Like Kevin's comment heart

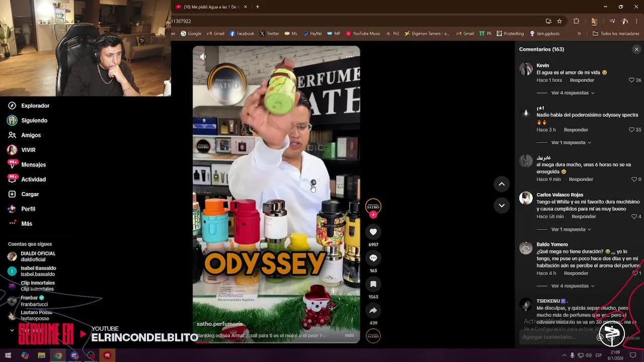631,80
